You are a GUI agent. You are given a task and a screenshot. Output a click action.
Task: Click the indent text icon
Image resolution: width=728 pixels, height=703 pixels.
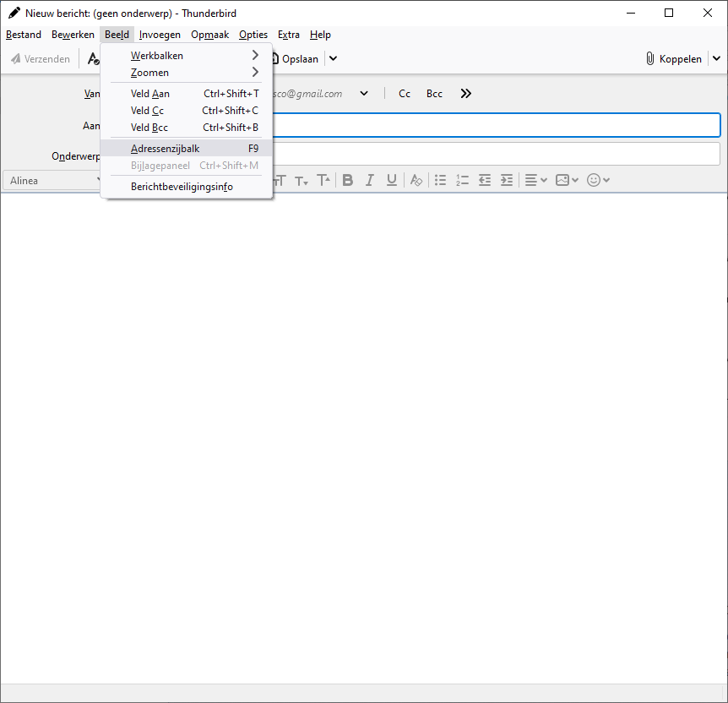[507, 180]
